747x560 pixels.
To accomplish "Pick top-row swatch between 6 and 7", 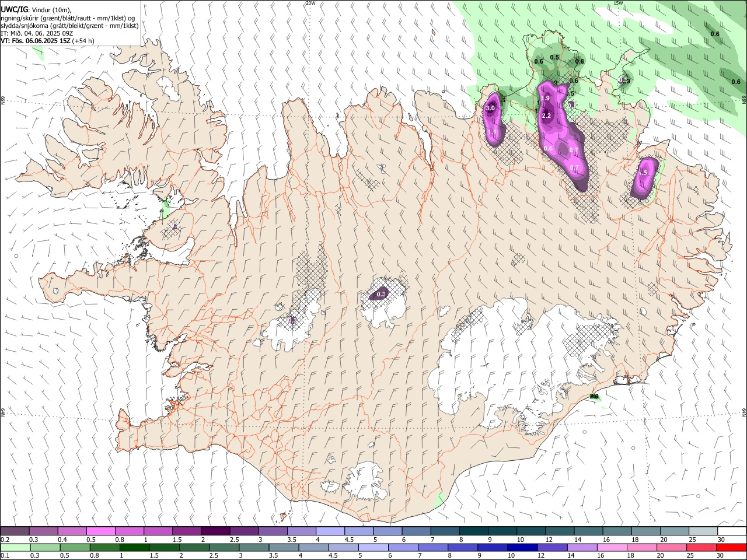I will point(417,531).
